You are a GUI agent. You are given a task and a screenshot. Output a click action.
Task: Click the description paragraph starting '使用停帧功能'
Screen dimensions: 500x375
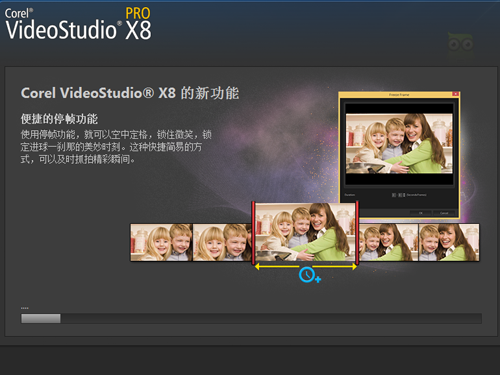[116, 147]
